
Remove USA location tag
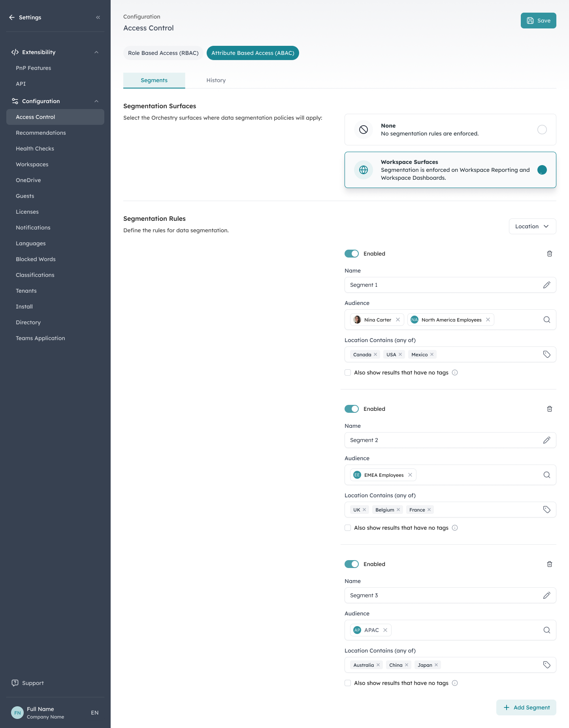pyautogui.click(x=400, y=354)
